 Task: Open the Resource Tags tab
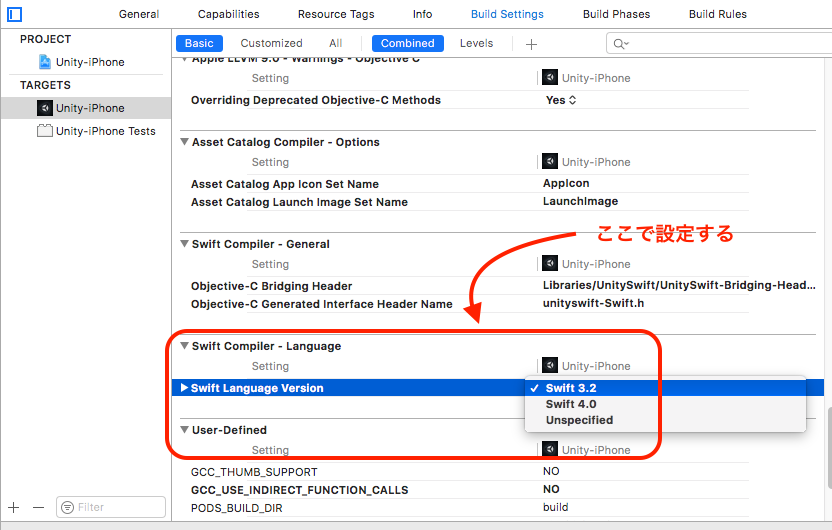336,14
